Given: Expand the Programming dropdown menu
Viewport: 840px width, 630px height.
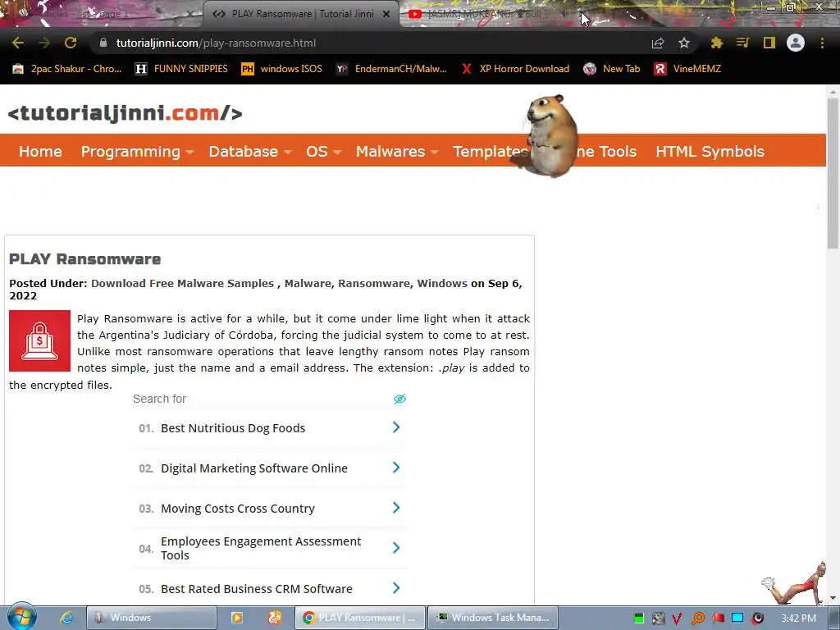Looking at the screenshot, I should pyautogui.click(x=137, y=151).
